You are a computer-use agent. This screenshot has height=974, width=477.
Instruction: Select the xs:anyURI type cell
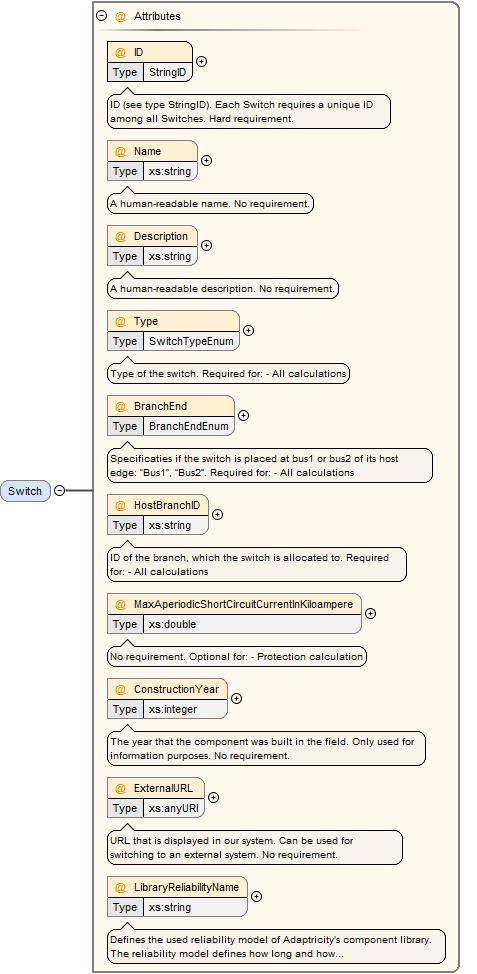point(173,808)
